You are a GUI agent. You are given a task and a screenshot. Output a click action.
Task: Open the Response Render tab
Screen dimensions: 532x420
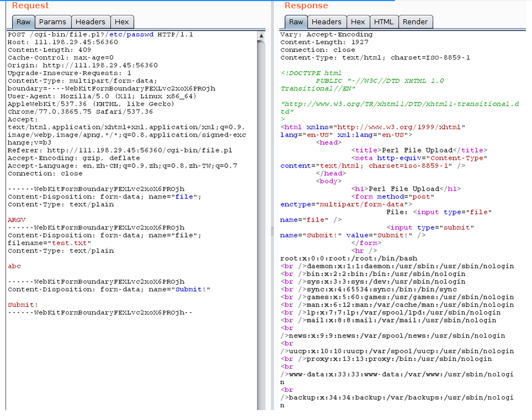(415, 22)
